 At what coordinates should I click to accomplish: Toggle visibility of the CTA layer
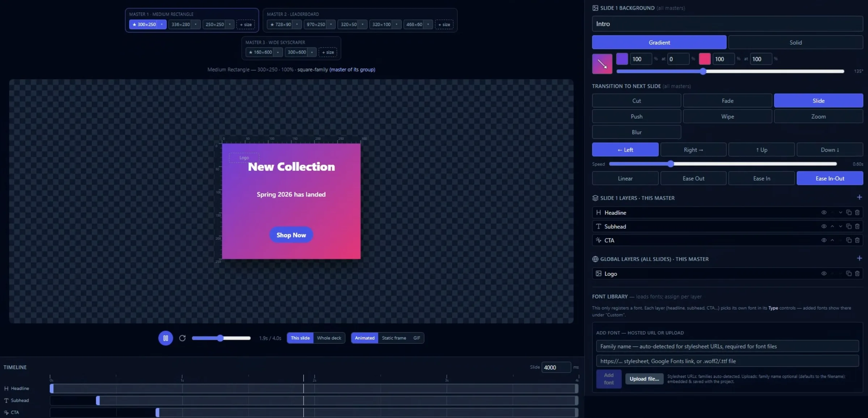coord(824,240)
